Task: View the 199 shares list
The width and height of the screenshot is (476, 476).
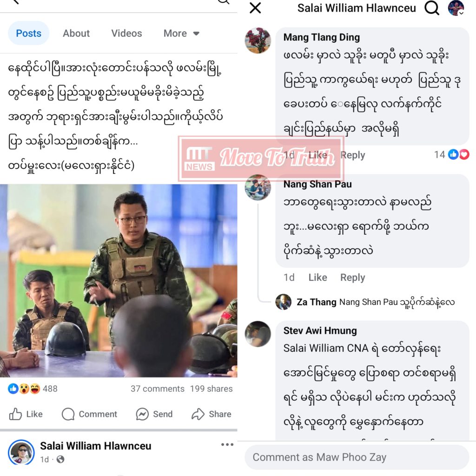Action: coord(212,389)
